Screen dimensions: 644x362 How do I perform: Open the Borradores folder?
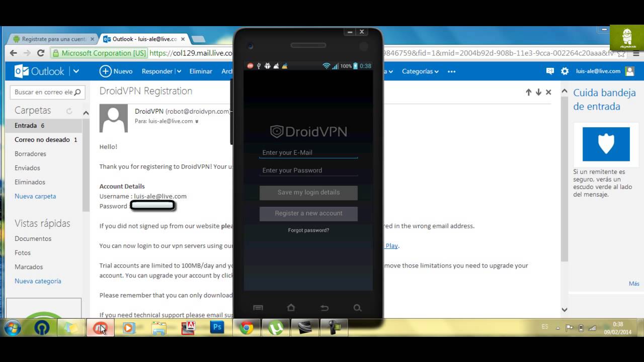(30, 154)
